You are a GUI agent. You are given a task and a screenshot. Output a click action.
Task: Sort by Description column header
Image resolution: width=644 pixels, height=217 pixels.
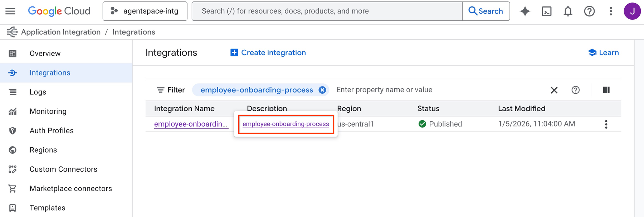[267, 108]
